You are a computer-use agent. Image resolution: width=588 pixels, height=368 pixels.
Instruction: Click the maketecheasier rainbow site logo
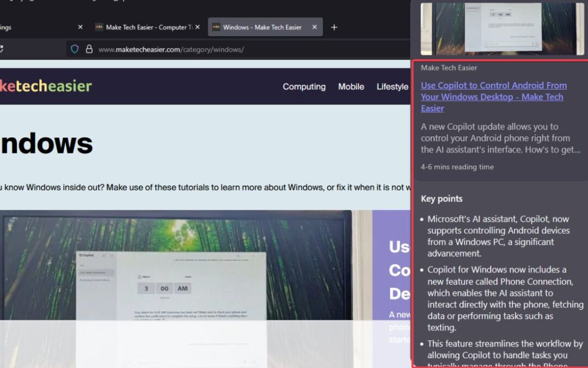coord(46,86)
